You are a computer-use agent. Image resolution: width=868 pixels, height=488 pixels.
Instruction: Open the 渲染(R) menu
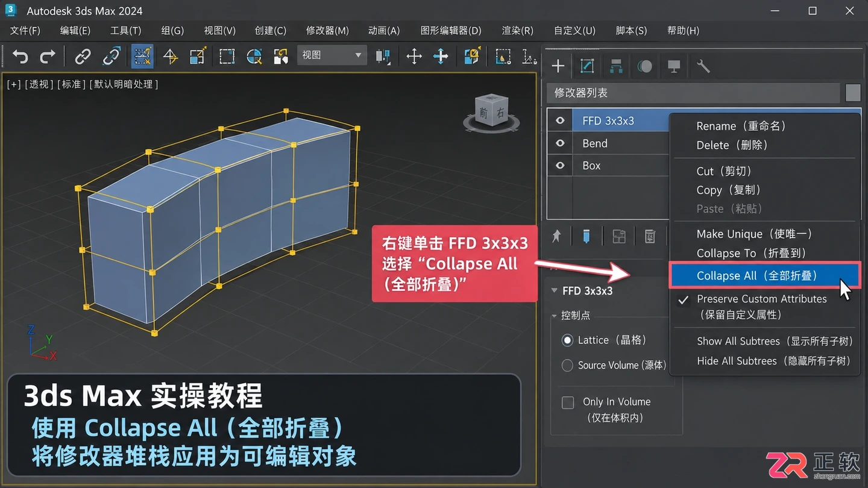[518, 30]
